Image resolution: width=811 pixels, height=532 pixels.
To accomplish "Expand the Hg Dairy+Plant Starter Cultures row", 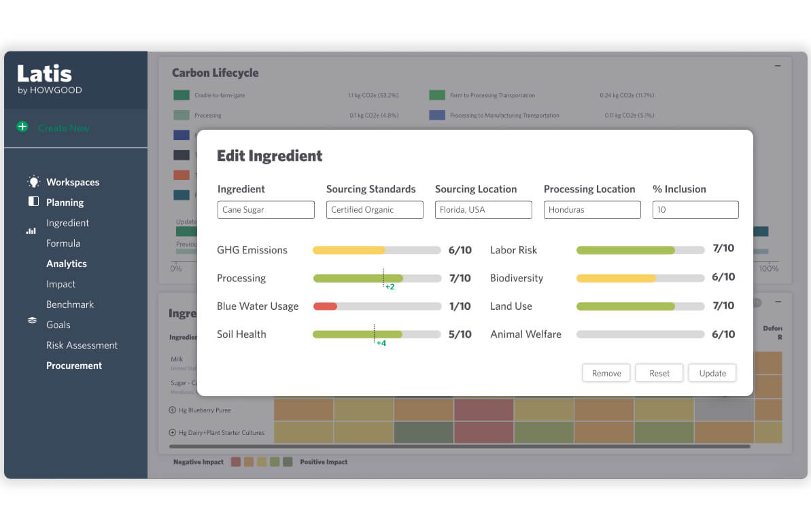I will pos(172,433).
